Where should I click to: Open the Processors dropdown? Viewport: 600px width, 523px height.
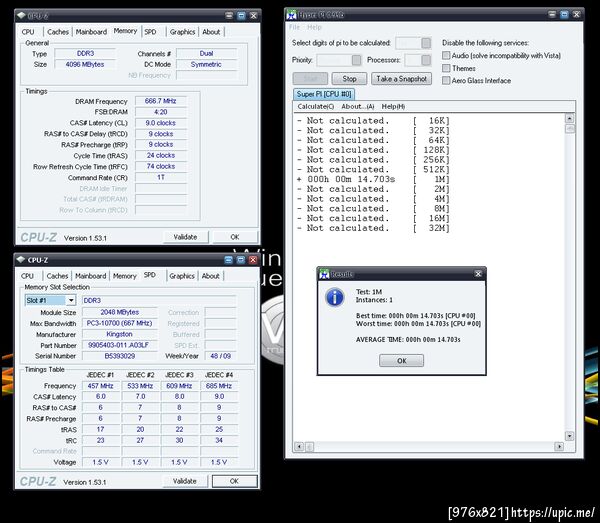[x=426, y=60]
